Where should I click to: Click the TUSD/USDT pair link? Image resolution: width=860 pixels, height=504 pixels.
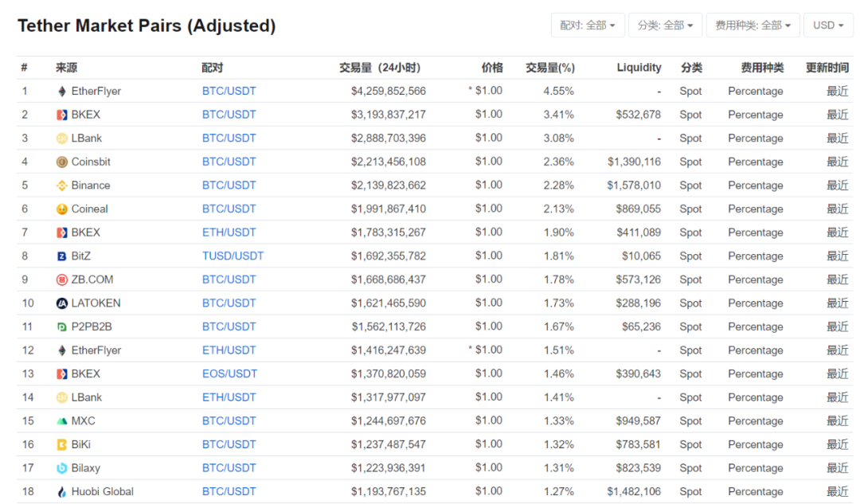click(233, 256)
